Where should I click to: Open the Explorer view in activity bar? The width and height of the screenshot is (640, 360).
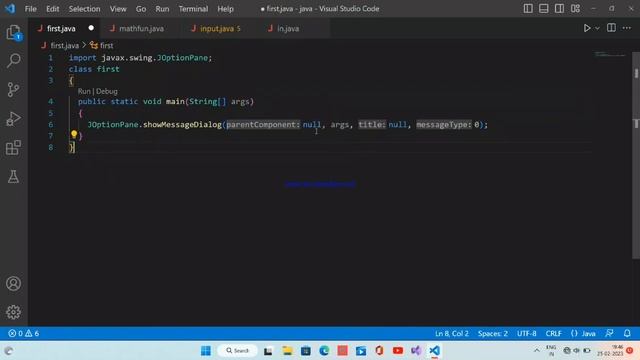click(13, 33)
